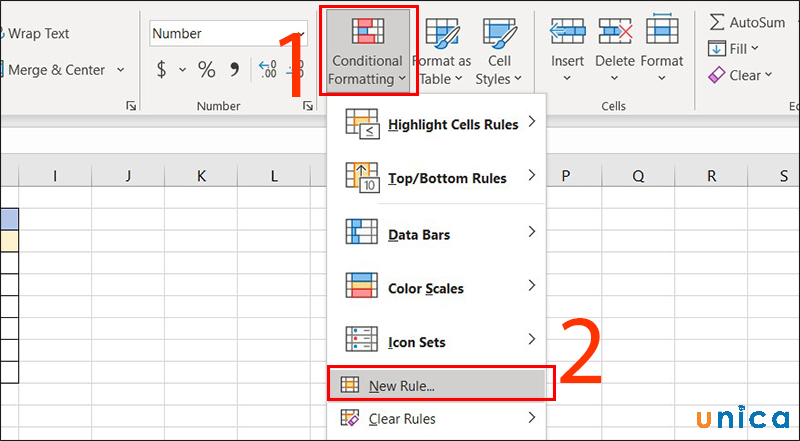Apply Percent Style to selection

(206, 70)
